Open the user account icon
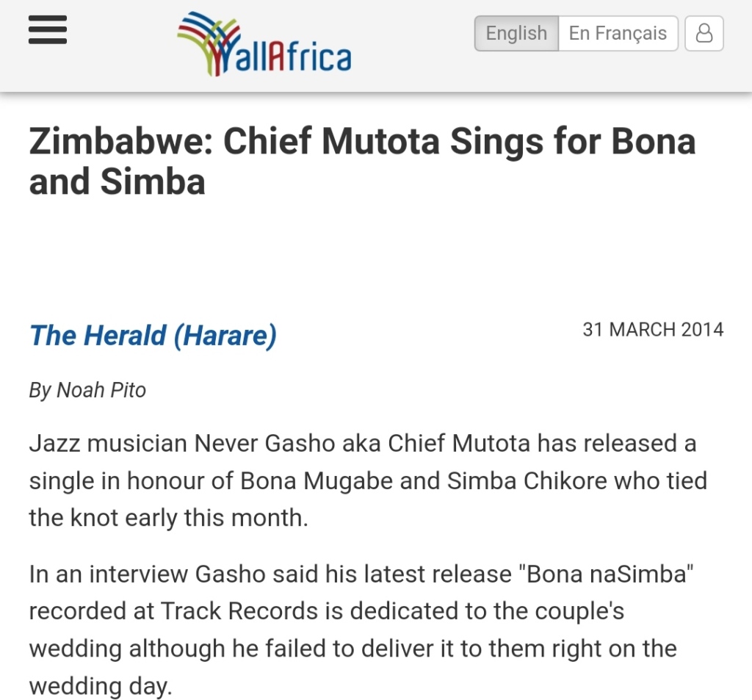The height and width of the screenshot is (700, 752). click(704, 34)
